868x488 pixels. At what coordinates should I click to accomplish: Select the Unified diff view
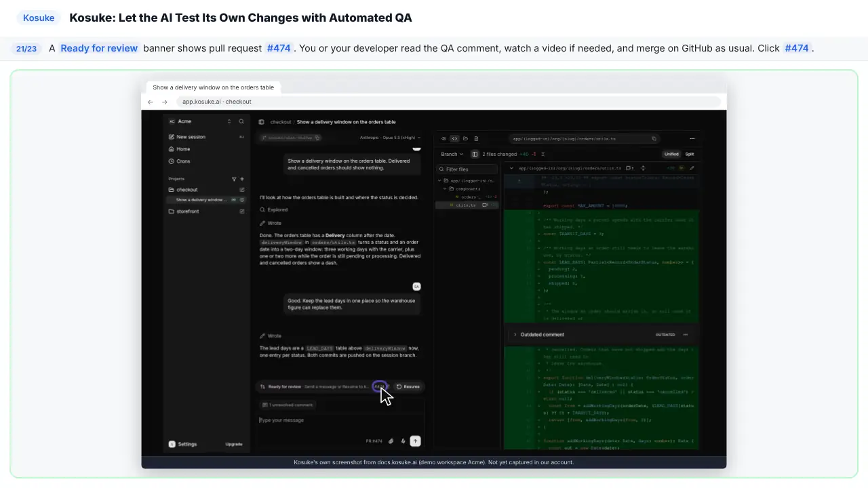671,154
